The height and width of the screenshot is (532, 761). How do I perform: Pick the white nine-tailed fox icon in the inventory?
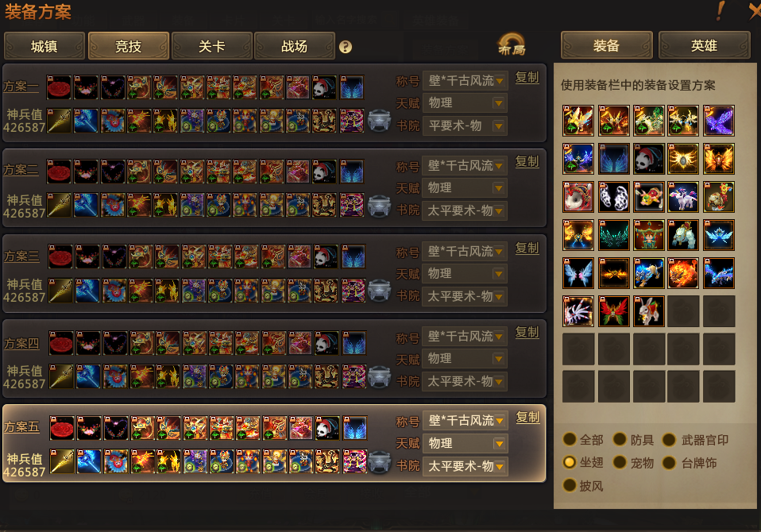click(x=578, y=310)
